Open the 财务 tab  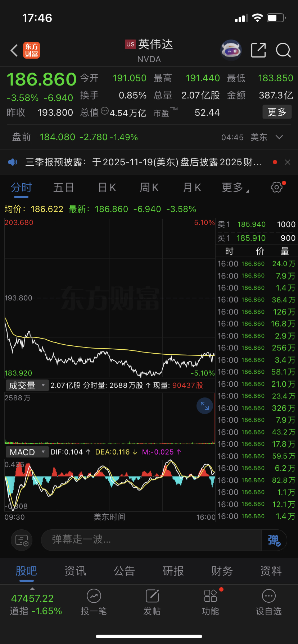point(222,571)
